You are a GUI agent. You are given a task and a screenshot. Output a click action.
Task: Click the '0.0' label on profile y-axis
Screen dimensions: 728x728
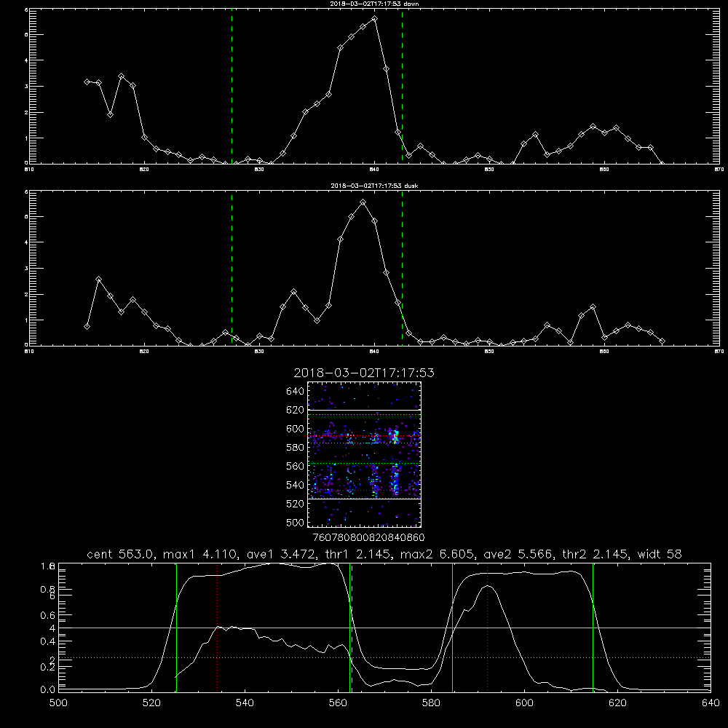[48, 690]
